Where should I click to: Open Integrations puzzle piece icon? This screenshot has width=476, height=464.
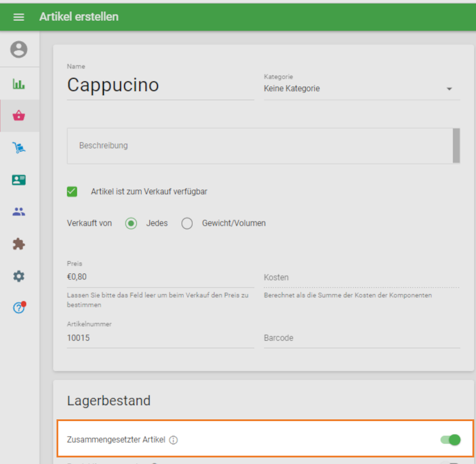click(19, 244)
